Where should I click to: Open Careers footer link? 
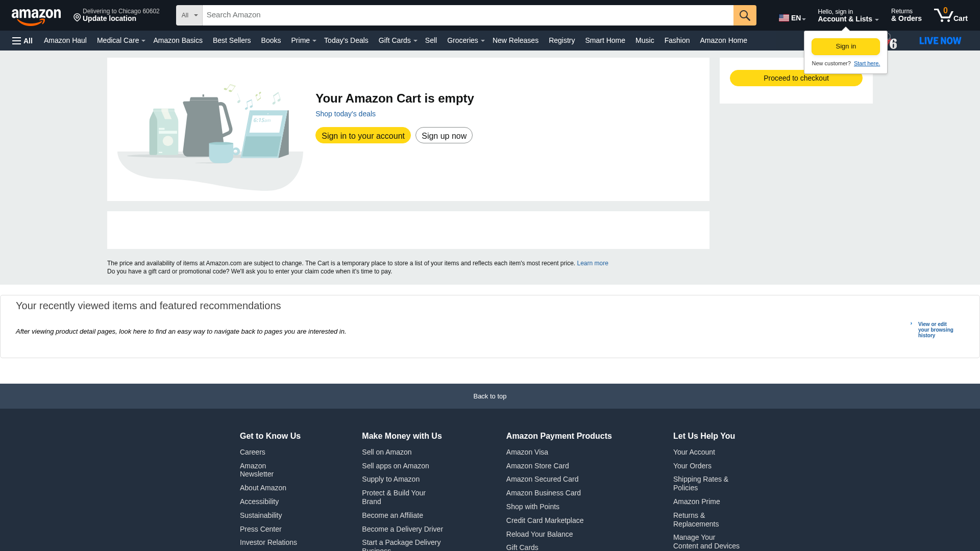(253, 452)
